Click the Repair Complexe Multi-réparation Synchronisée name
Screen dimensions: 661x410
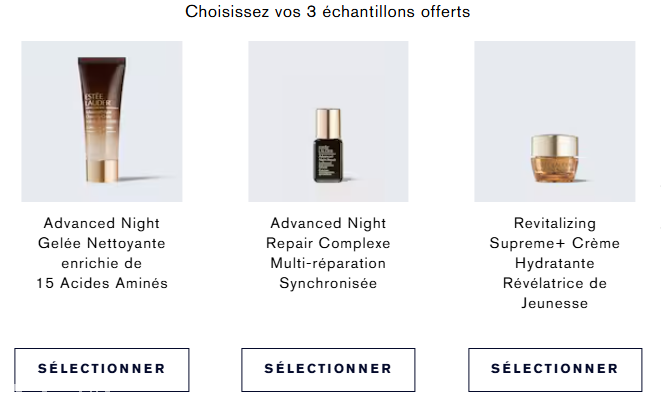[x=328, y=253]
